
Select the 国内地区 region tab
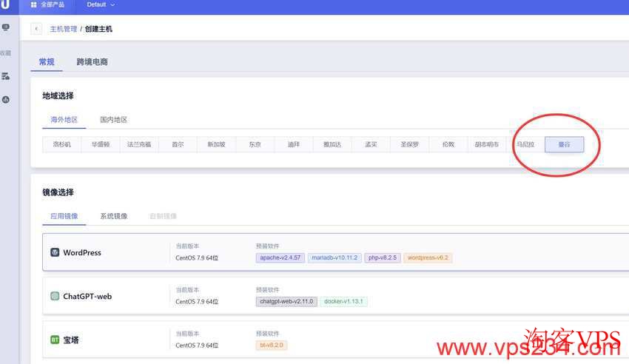point(113,119)
